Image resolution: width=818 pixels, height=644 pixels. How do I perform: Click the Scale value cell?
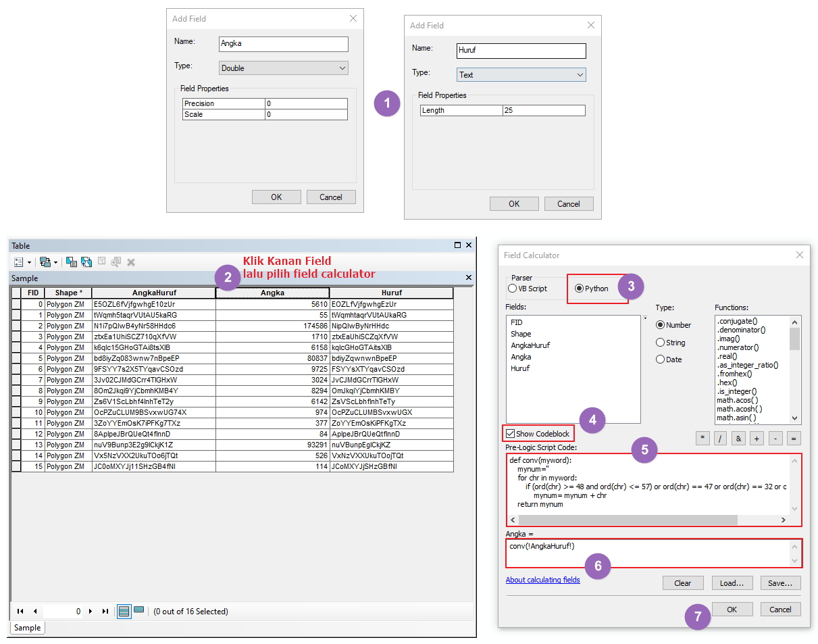(x=306, y=114)
